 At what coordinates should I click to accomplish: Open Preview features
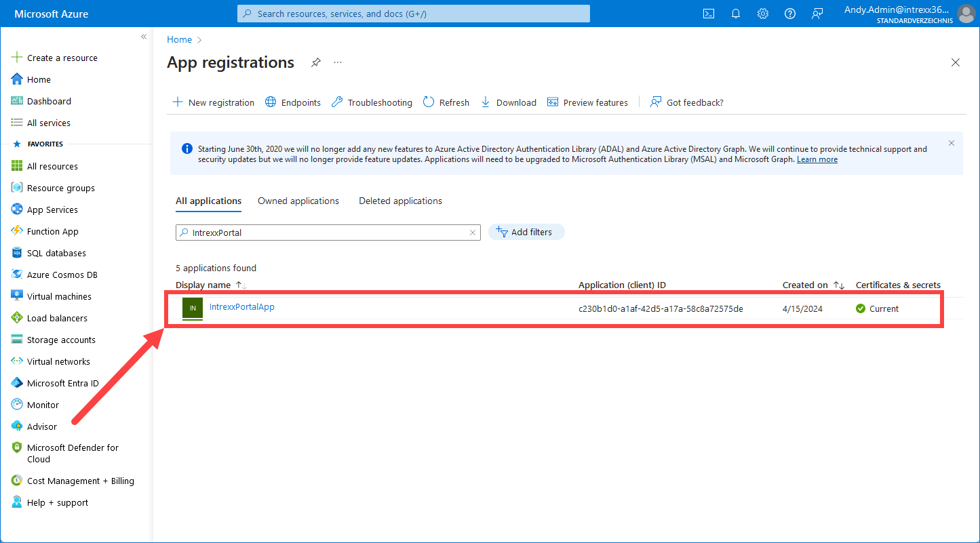click(x=587, y=102)
